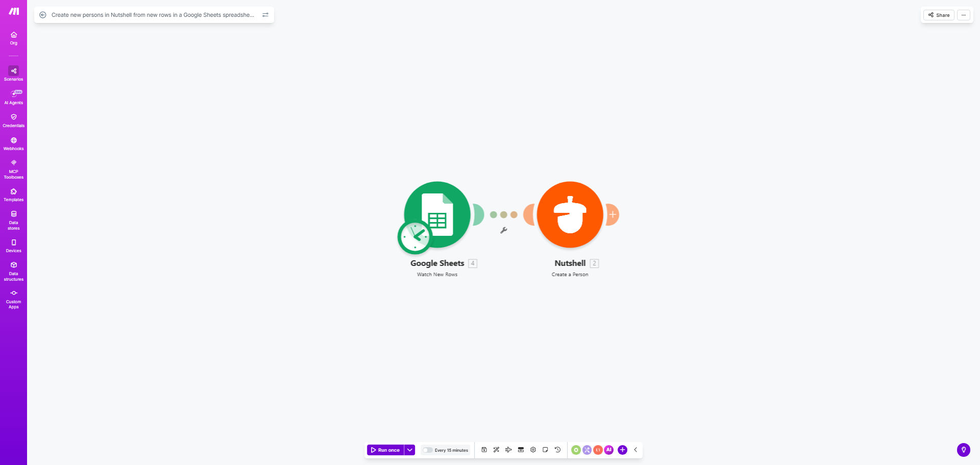Click the Google Sheets module title

[x=437, y=263]
